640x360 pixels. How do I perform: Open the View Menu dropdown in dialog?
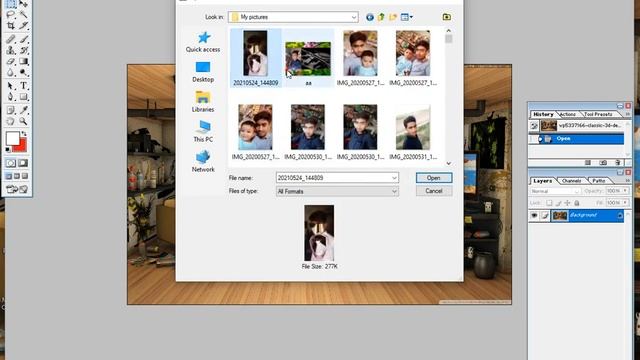pyautogui.click(x=407, y=17)
